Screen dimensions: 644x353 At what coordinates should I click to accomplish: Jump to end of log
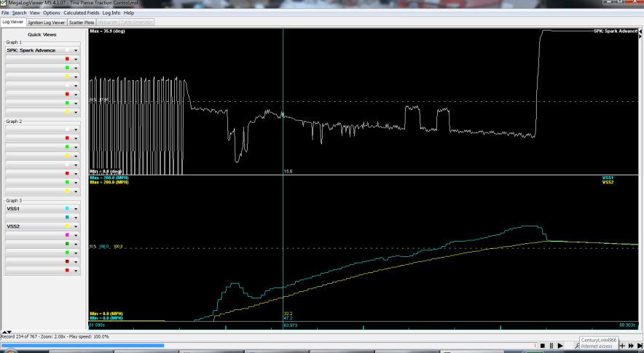[x=639, y=346]
